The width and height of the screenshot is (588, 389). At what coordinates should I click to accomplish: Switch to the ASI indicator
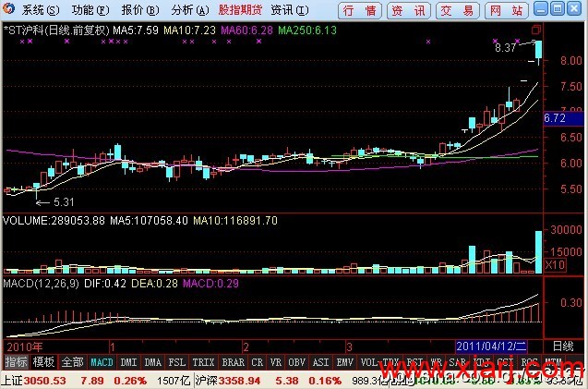(320, 362)
